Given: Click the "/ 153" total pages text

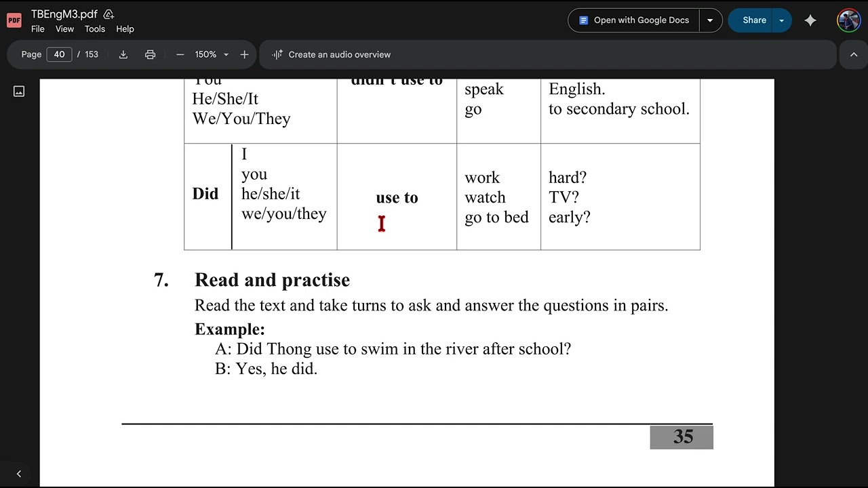Looking at the screenshot, I should pyautogui.click(x=88, y=54).
